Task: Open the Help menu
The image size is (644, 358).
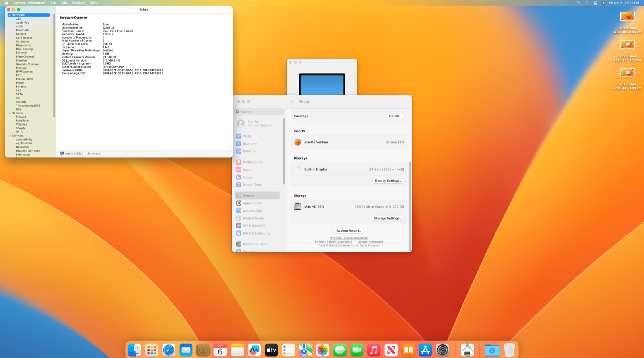Action: [93, 3]
